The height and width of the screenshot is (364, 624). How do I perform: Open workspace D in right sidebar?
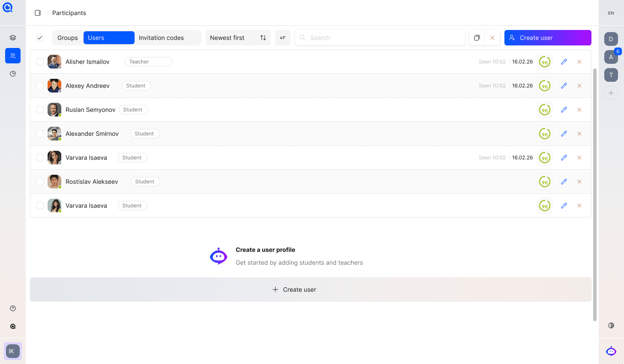coord(611,39)
